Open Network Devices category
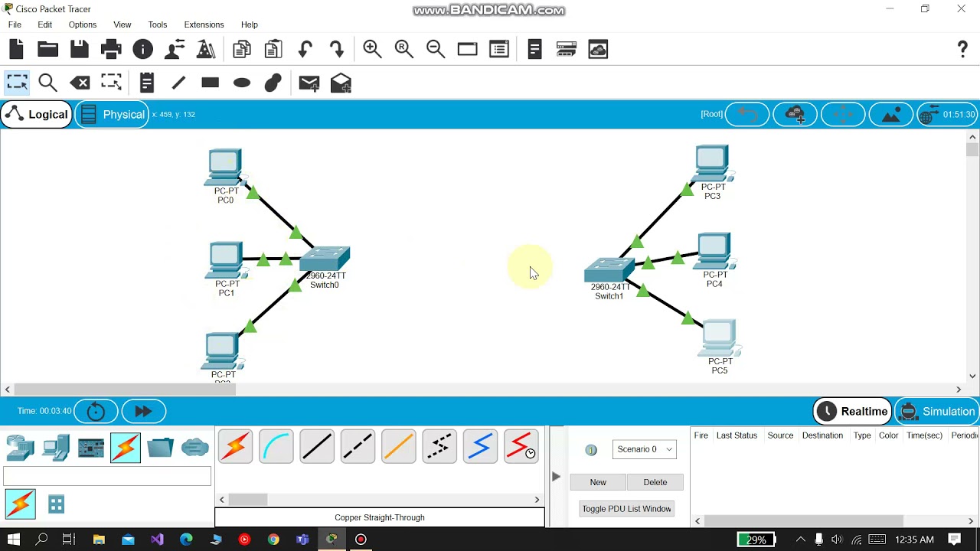The width and height of the screenshot is (980, 551). coord(20,448)
